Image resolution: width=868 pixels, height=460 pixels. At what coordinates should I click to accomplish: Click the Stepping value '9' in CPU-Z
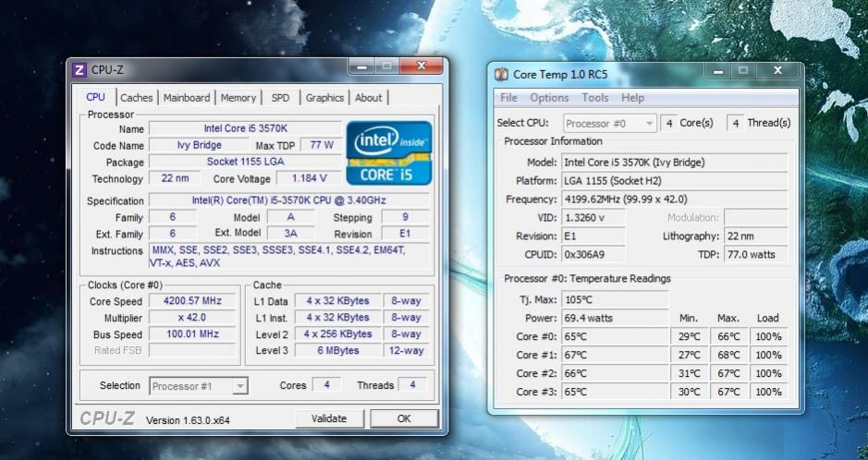[405, 217]
